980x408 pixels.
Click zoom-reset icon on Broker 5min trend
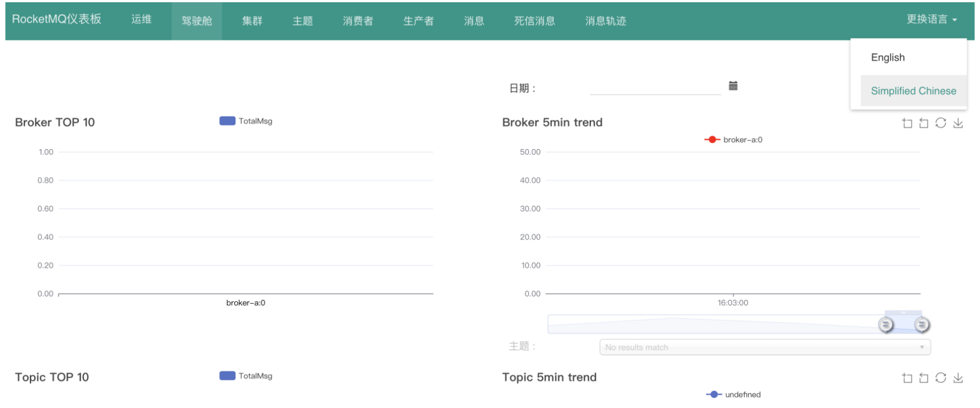924,123
